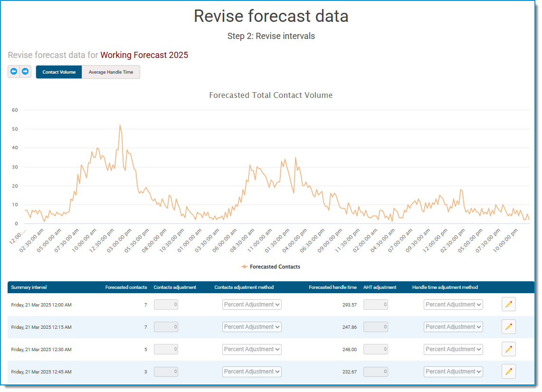Open handle time adjustment method for 12:15 AM
Image resolution: width=542 pixels, height=392 pixels.
coord(453,327)
